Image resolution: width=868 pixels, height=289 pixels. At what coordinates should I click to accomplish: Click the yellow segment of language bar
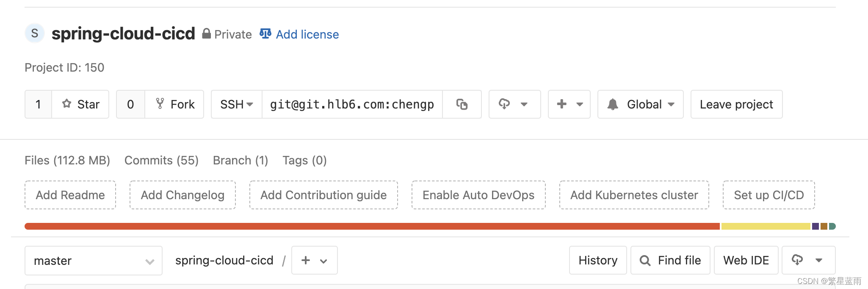tap(766, 226)
